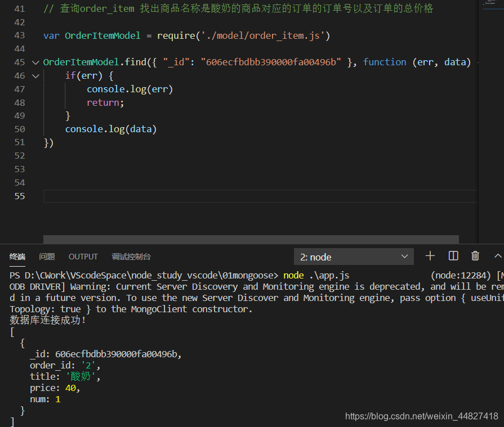Switch to the 终端 tab
This screenshot has width=504, height=427.
point(17,257)
